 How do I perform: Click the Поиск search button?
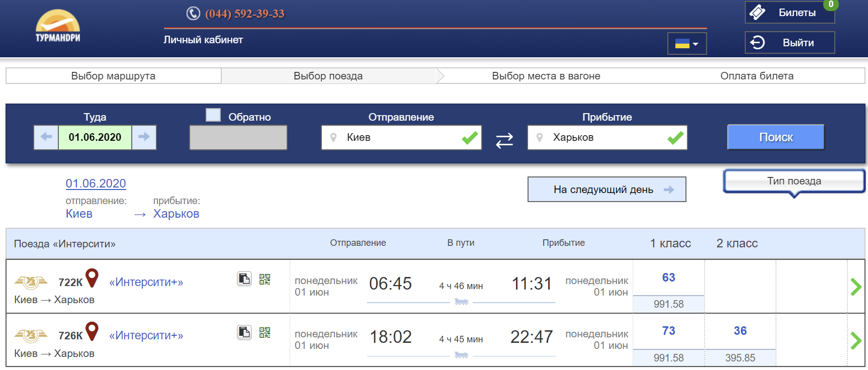776,137
